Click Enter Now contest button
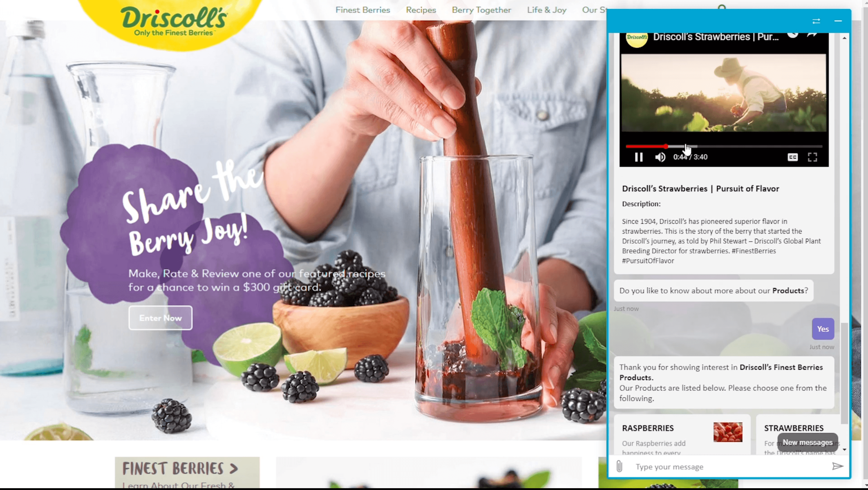The image size is (868, 490). tap(160, 317)
